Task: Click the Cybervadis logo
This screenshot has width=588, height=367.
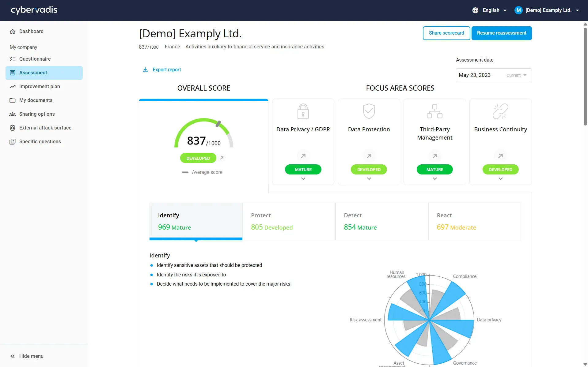Action: click(34, 10)
